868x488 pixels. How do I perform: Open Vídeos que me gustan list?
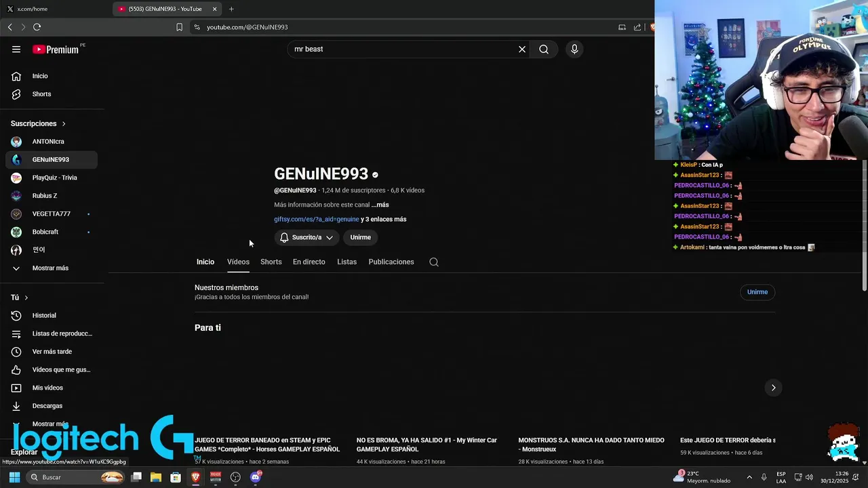52,370
